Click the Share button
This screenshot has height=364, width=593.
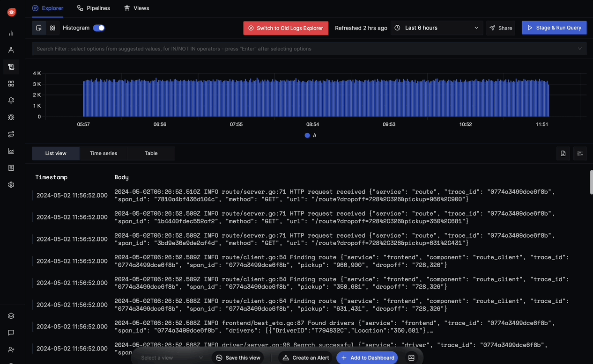coord(501,28)
